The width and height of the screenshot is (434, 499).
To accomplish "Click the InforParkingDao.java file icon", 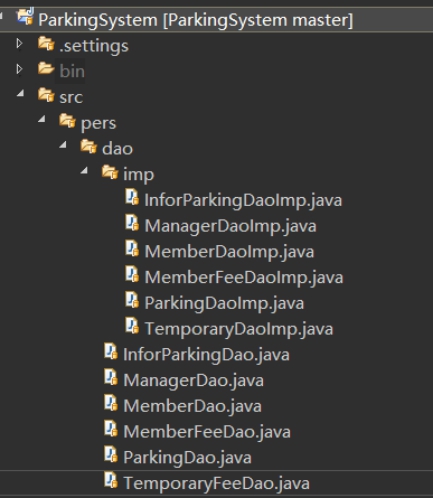I will (x=111, y=351).
